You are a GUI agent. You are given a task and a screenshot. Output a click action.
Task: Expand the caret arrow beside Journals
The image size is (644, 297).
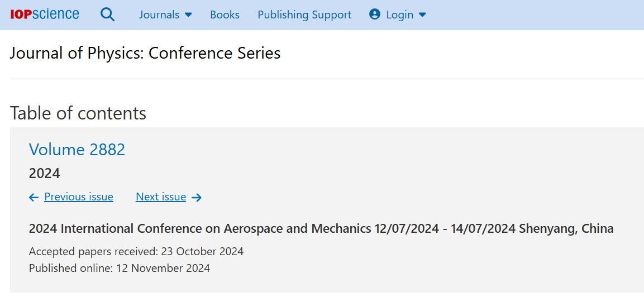click(x=189, y=15)
